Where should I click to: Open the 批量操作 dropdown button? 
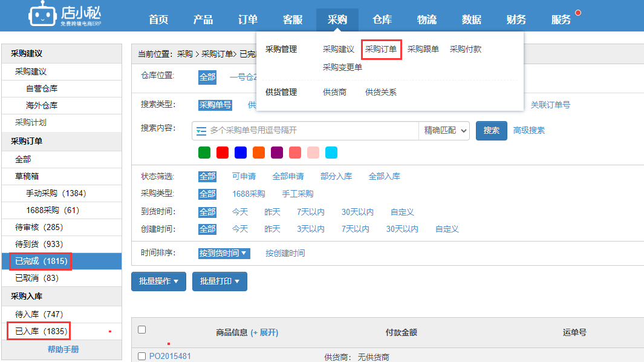pyautogui.click(x=158, y=281)
